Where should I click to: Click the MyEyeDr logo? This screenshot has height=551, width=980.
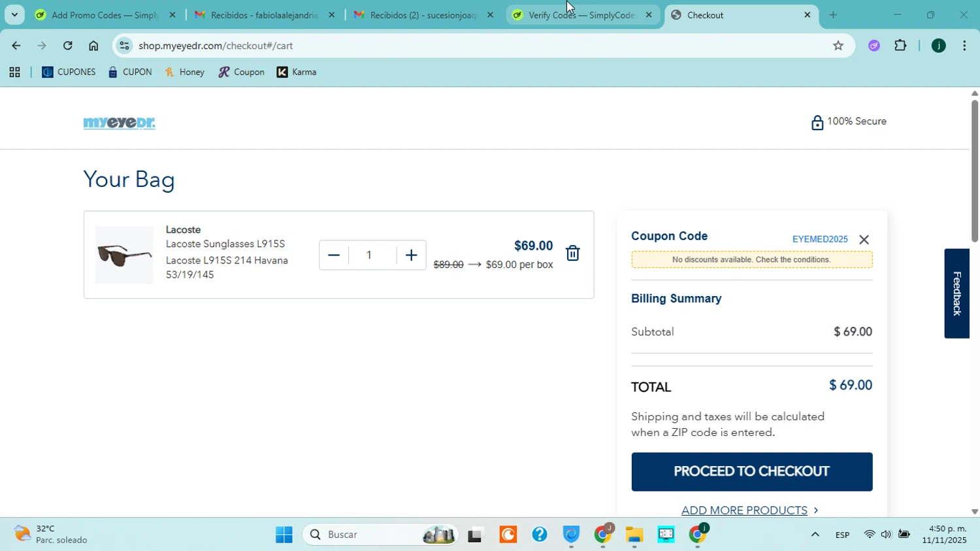click(x=119, y=123)
